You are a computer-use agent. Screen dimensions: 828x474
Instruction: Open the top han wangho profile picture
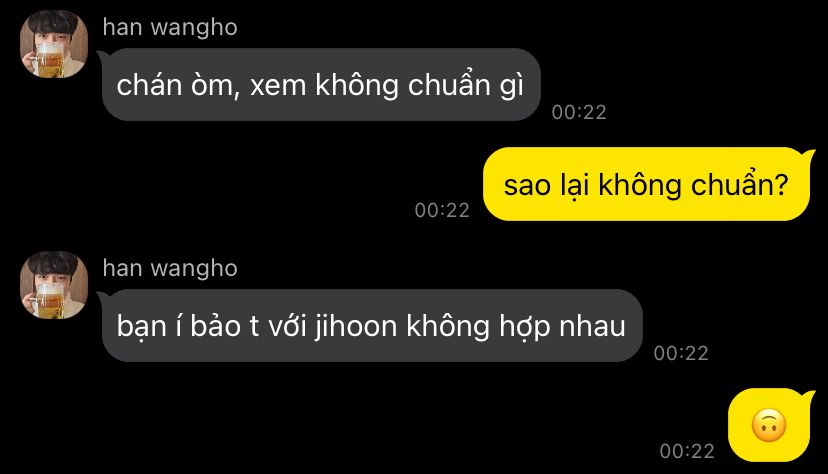[x=54, y=44]
